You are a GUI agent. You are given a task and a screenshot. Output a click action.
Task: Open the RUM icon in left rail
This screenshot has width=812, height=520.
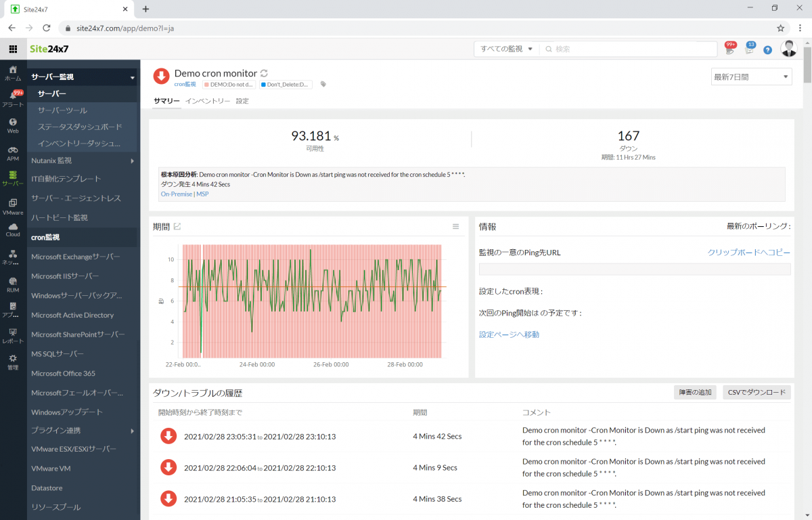tap(13, 284)
